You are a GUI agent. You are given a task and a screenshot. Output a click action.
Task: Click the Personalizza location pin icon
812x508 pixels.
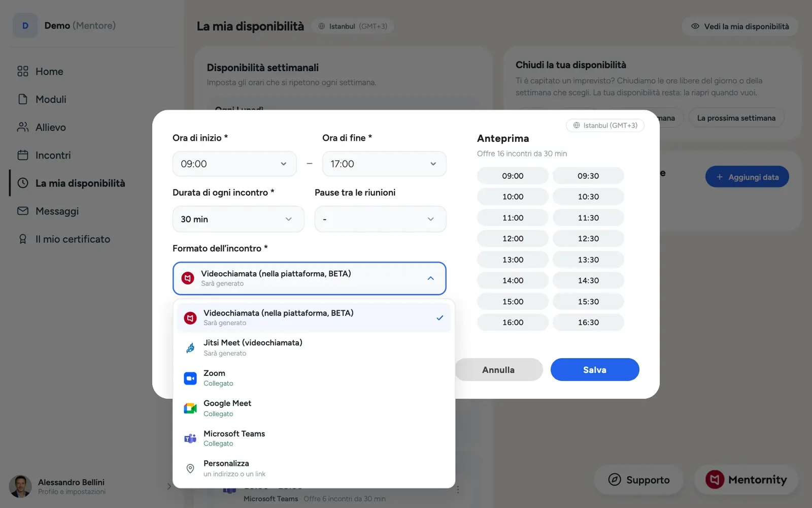(190, 468)
